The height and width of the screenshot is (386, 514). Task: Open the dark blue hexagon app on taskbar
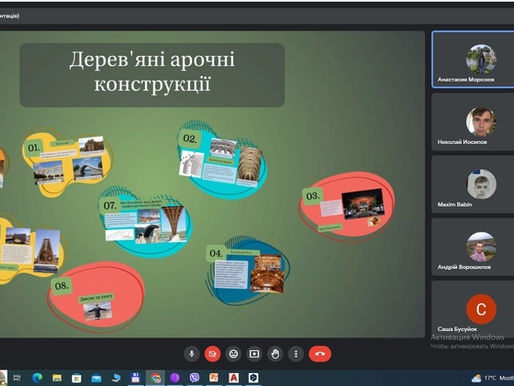pyautogui.click(x=254, y=378)
